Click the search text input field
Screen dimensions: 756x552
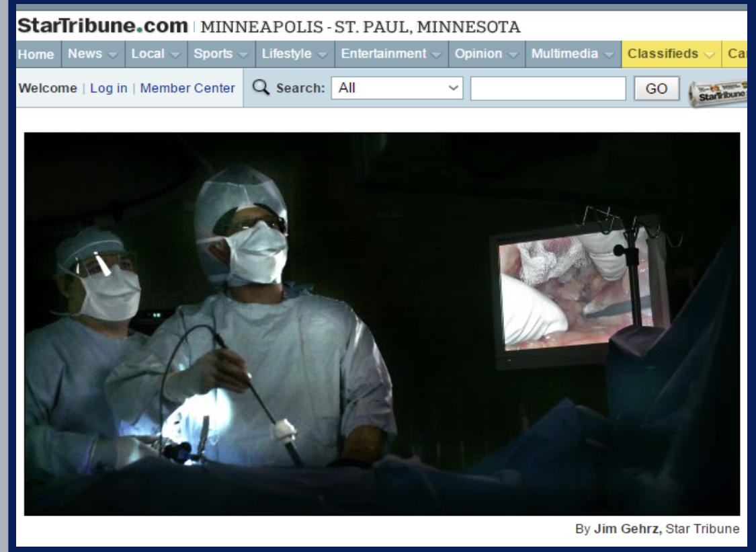[x=548, y=88]
